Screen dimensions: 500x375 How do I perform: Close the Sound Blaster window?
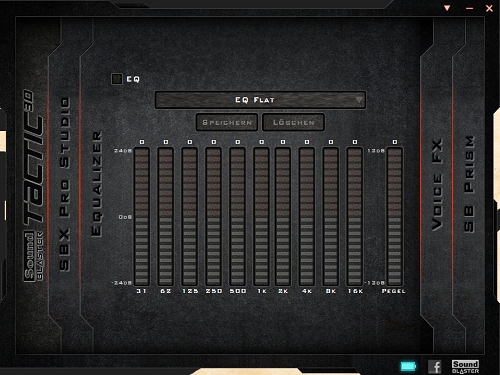pos(489,8)
